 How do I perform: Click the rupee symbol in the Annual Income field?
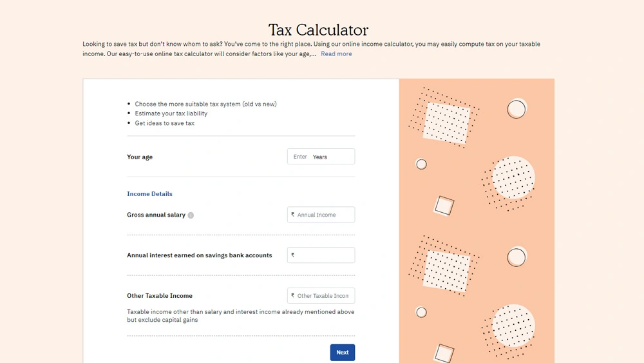coord(293,215)
